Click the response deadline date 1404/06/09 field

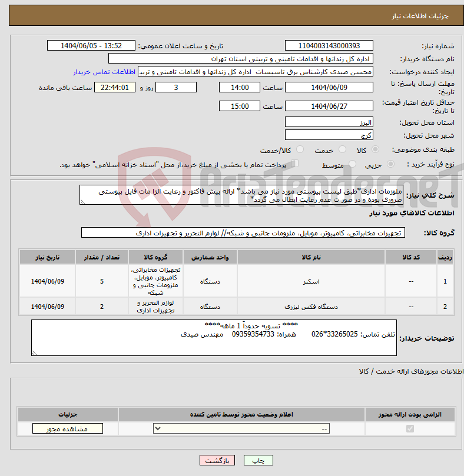pos(329,88)
